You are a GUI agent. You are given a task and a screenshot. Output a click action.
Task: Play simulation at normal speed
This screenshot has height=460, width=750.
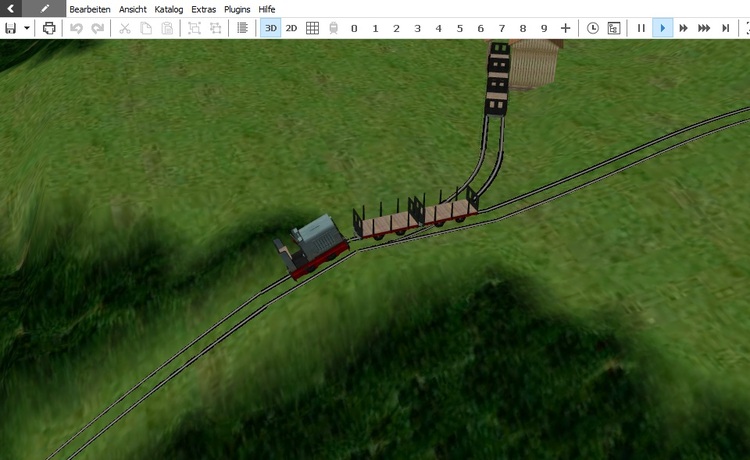click(x=662, y=28)
